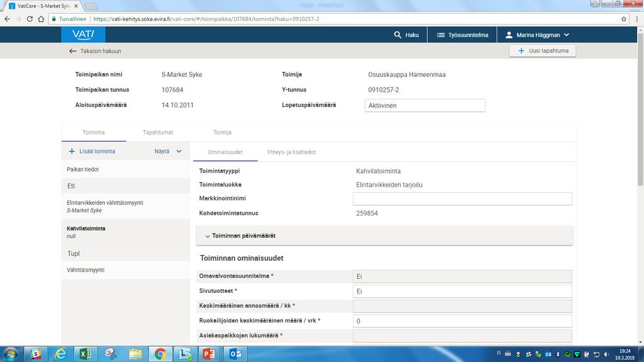Open Outlook from the taskbar
The height and width of the screenshot is (362, 644).
point(235,354)
